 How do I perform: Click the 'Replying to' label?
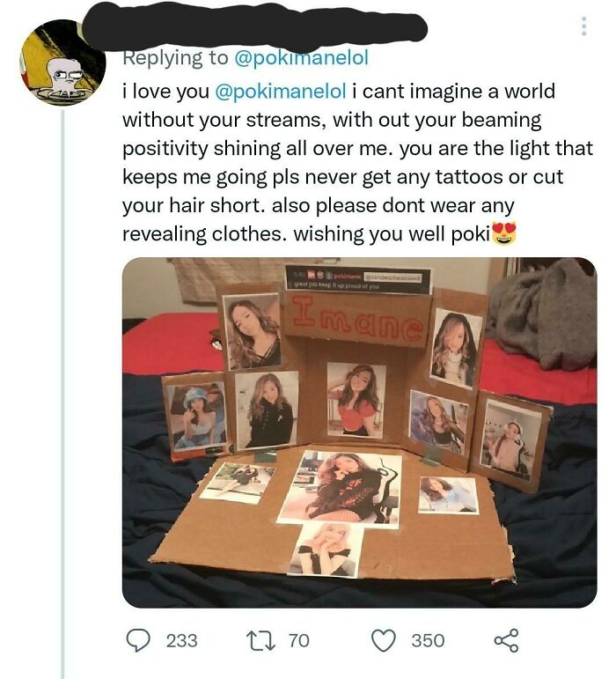[172, 58]
